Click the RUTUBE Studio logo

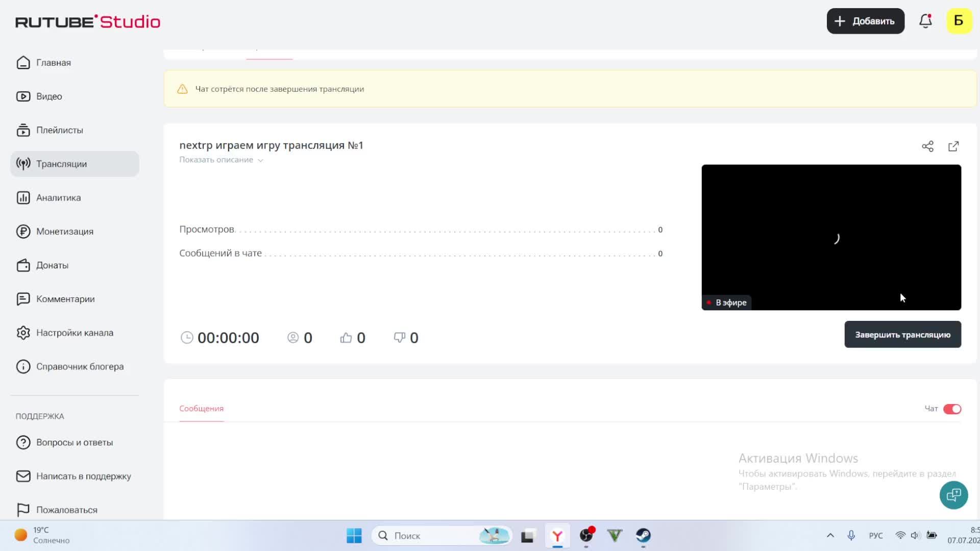click(88, 21)
